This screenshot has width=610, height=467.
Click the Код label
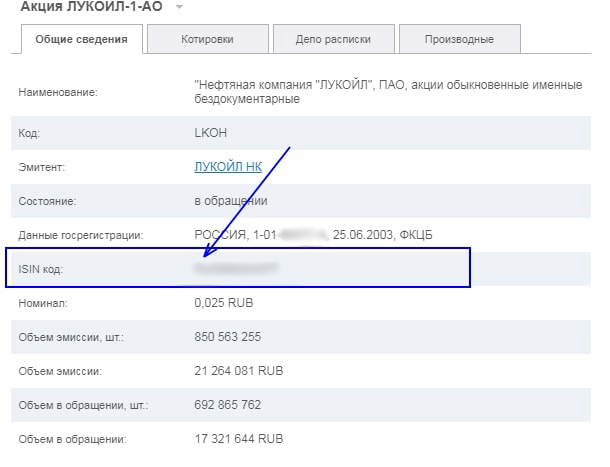29,133
